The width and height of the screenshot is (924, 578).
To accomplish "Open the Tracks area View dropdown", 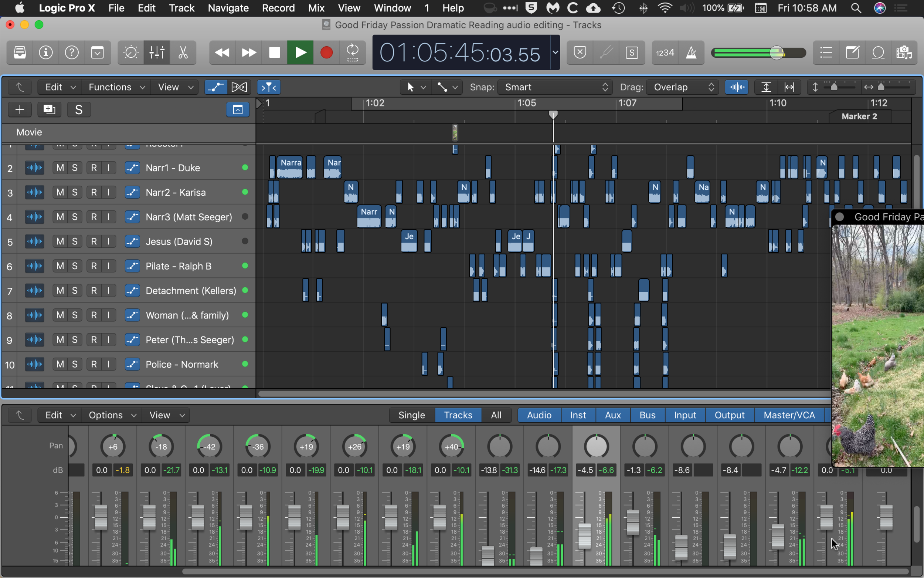I will click(x=174, y=87).
